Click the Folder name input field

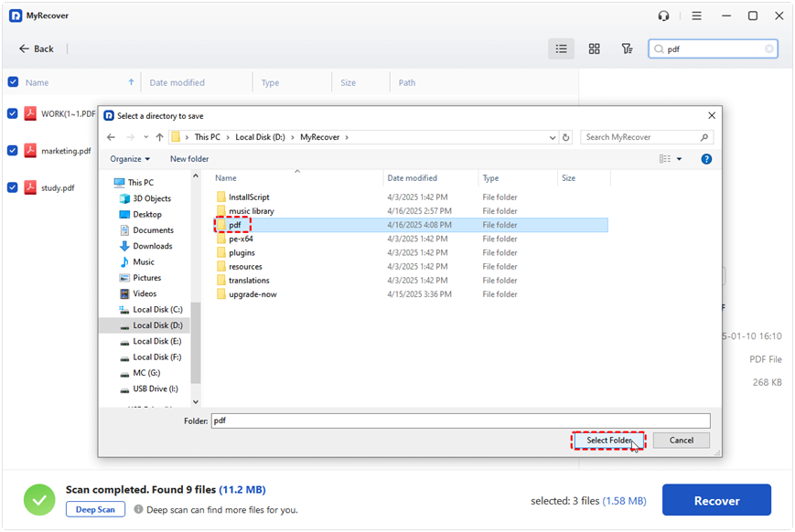pos(460,420)
